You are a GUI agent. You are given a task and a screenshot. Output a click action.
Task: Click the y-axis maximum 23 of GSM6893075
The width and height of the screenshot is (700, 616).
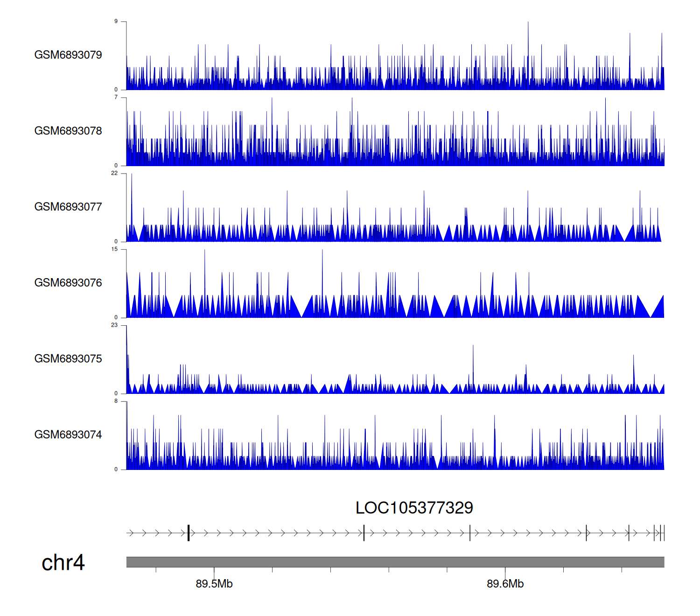tap(114, 325)
